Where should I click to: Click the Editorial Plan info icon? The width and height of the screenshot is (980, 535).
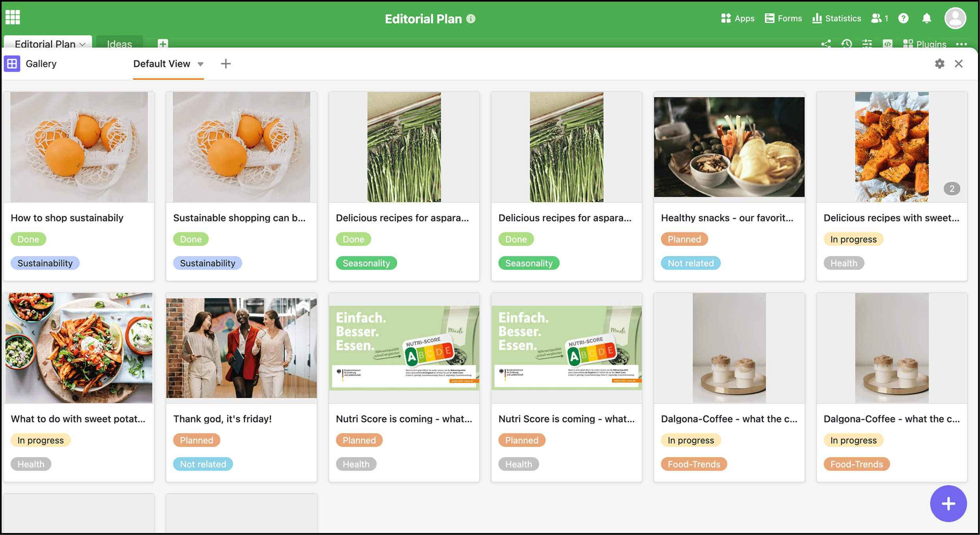471,19
